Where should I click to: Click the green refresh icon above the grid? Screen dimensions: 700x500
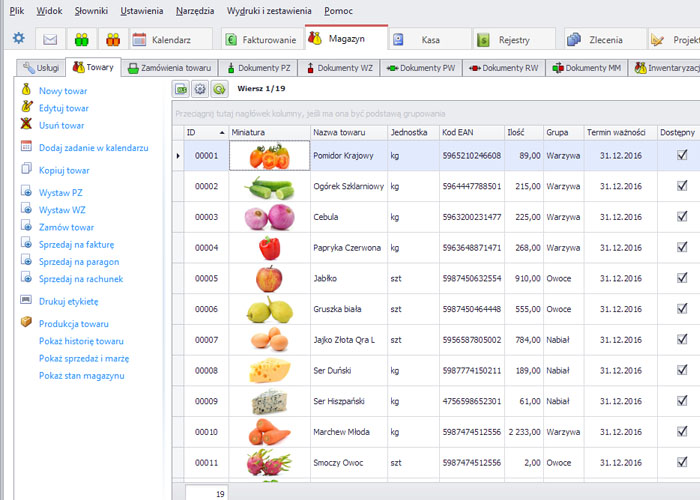tap(218, 89)
